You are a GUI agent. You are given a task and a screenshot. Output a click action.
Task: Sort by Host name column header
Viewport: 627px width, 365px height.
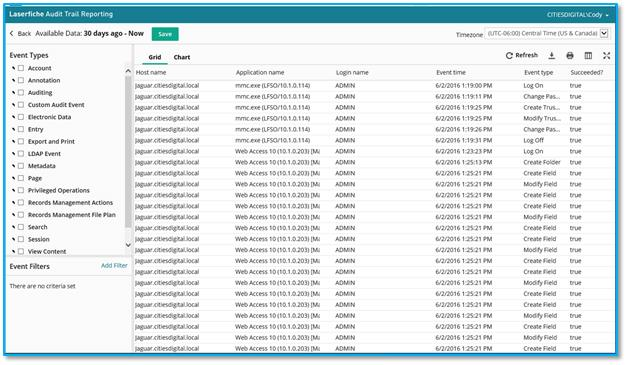tap(151, 72)
